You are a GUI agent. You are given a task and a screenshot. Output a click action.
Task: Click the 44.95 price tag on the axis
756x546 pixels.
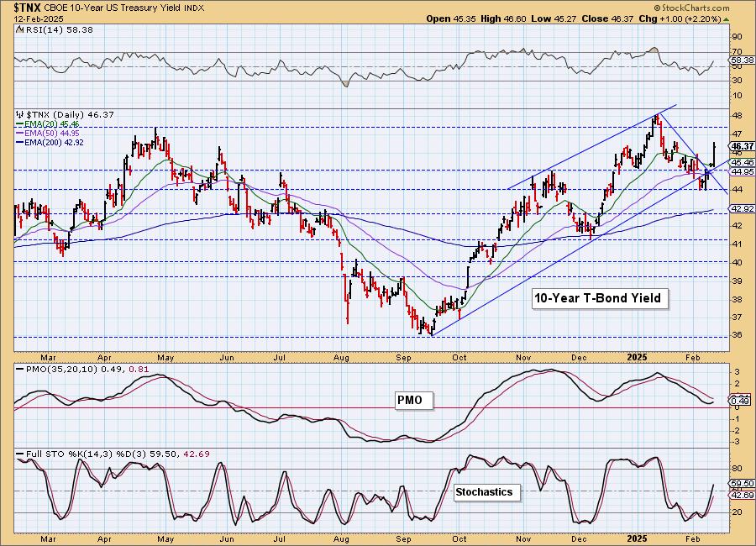pyautogui.click(x=743, y=171)
